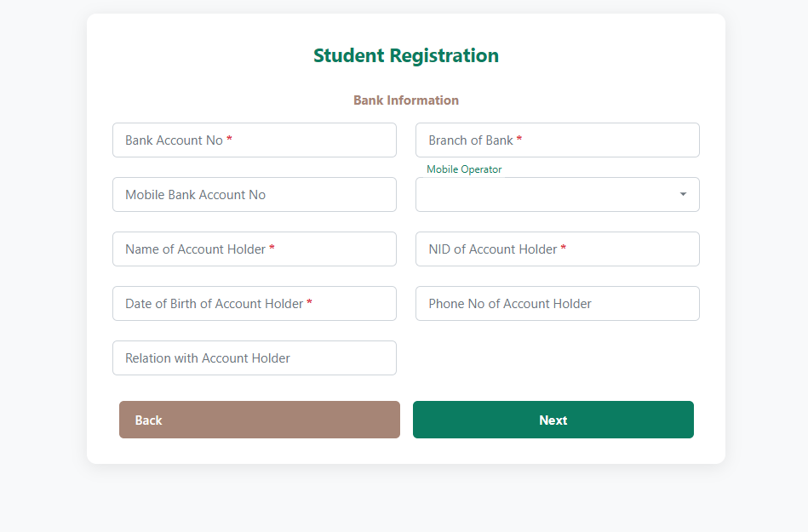This screenshot has height=532, width=808.
Task: Click the asterisk after NID of Account Holder
Action: 563,249
